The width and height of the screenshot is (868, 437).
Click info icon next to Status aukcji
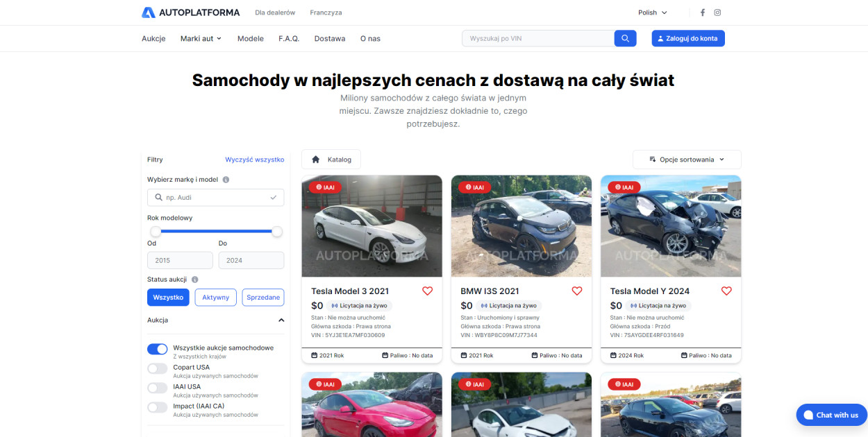(x=195, y=280)
